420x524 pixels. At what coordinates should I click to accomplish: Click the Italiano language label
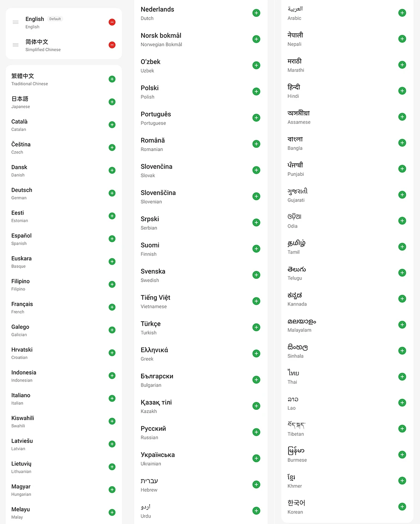[x=21, y=396]
